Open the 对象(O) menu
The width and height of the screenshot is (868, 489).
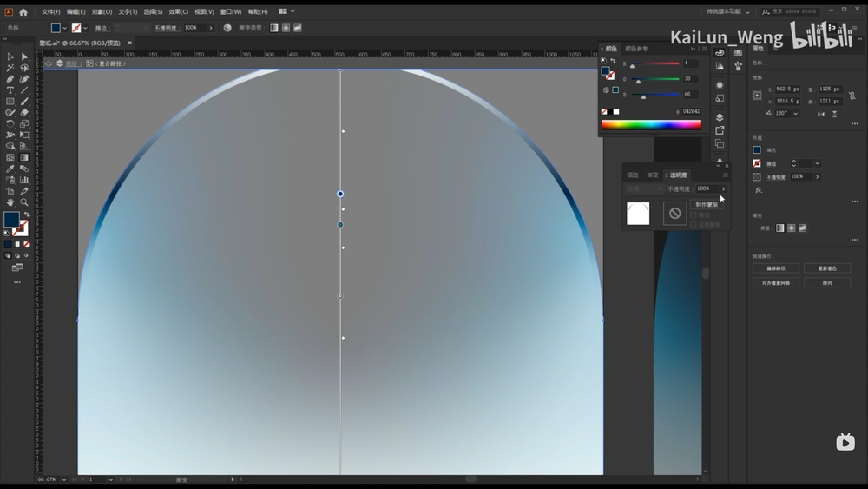coord(102,11)
